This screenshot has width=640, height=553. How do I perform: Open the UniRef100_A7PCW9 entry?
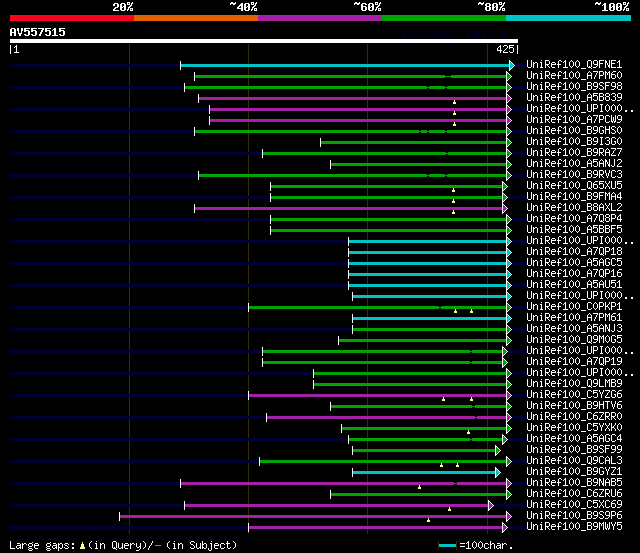coord(574,120)
